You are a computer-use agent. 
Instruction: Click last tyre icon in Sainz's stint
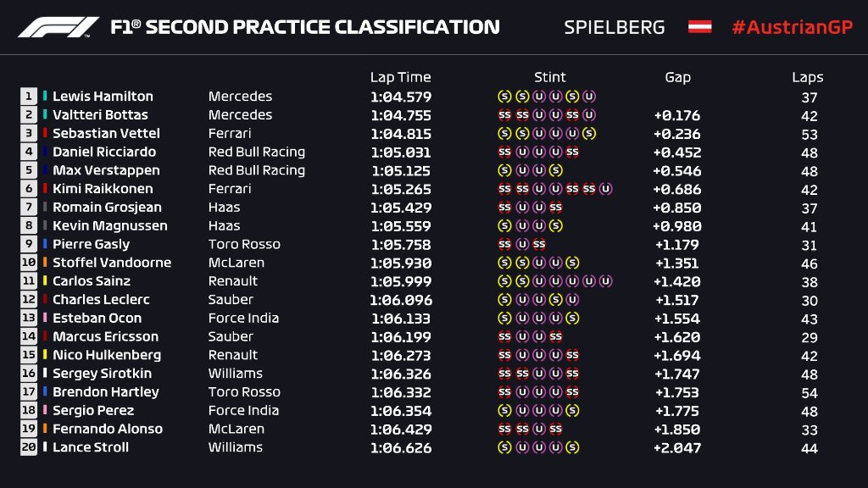click(x=605, y=281)
